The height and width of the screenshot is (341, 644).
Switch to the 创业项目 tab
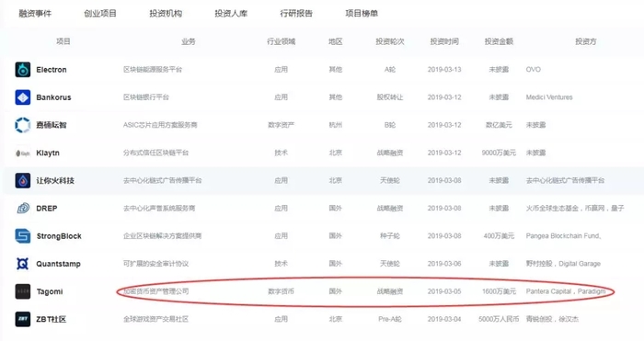tap(100, 14)
